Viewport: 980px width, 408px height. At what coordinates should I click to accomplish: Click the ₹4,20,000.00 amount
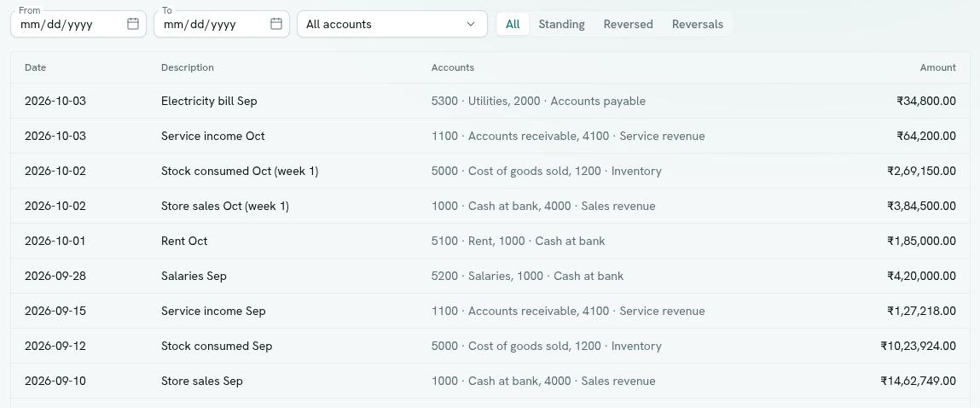click(921, 276)
